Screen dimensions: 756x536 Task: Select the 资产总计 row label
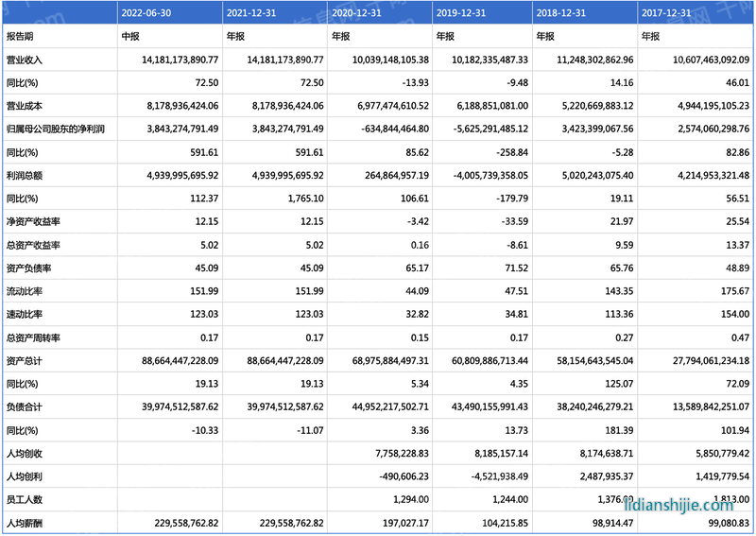[25, 360]
